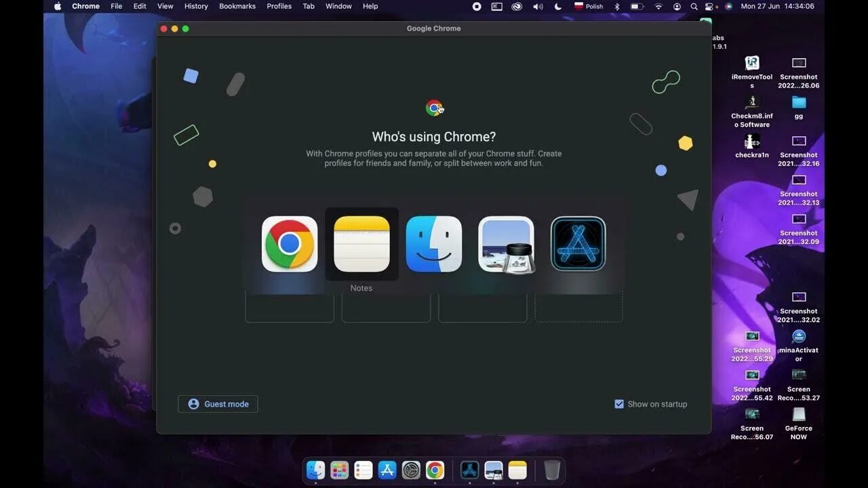Open Finder from the Dock

[x=315, y=470]
